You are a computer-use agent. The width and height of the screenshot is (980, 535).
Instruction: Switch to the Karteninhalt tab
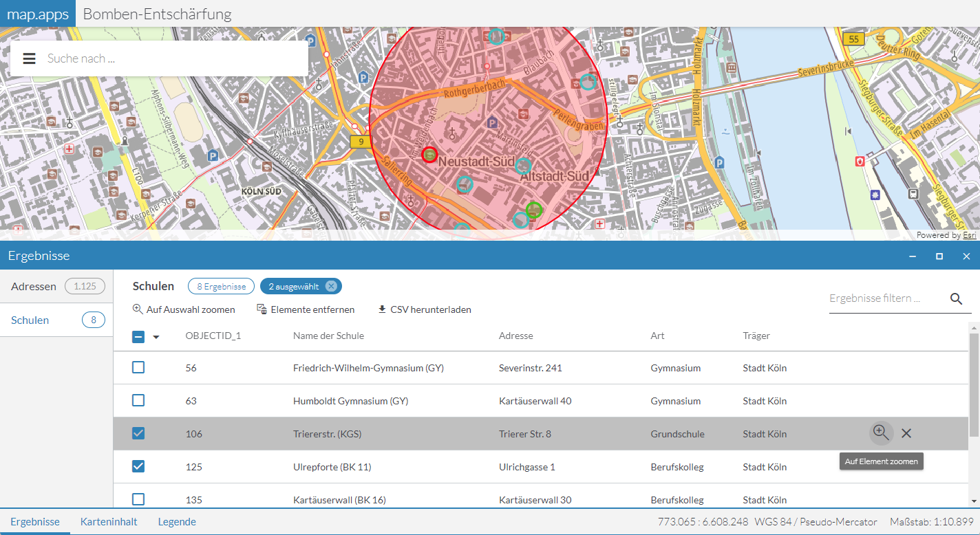[x=109, y=522]
